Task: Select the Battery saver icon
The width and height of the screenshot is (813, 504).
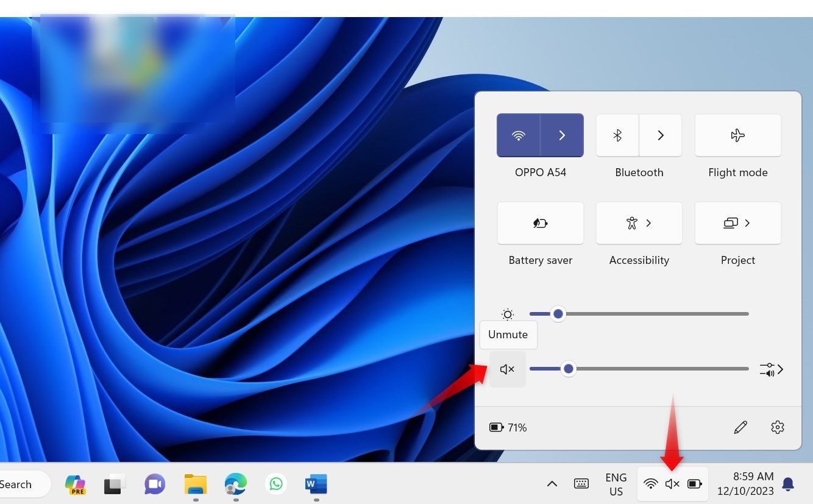Action: click(540, 223)
